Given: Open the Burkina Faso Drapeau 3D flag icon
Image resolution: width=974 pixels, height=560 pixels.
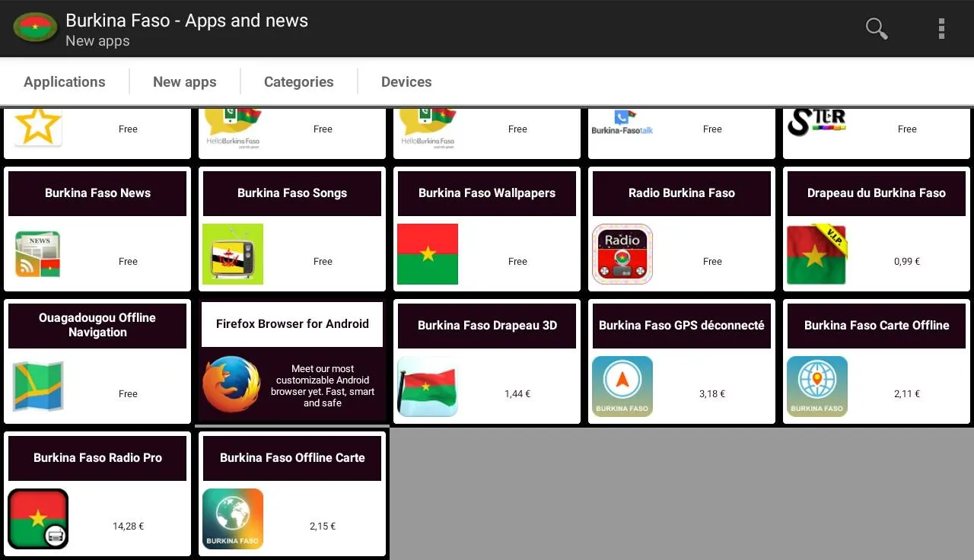Looking at the screenshot, I should pyautogui.click(x=428, y=387).
